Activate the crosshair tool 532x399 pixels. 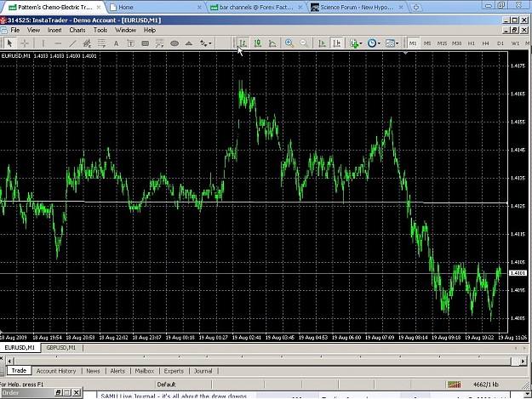25,43
